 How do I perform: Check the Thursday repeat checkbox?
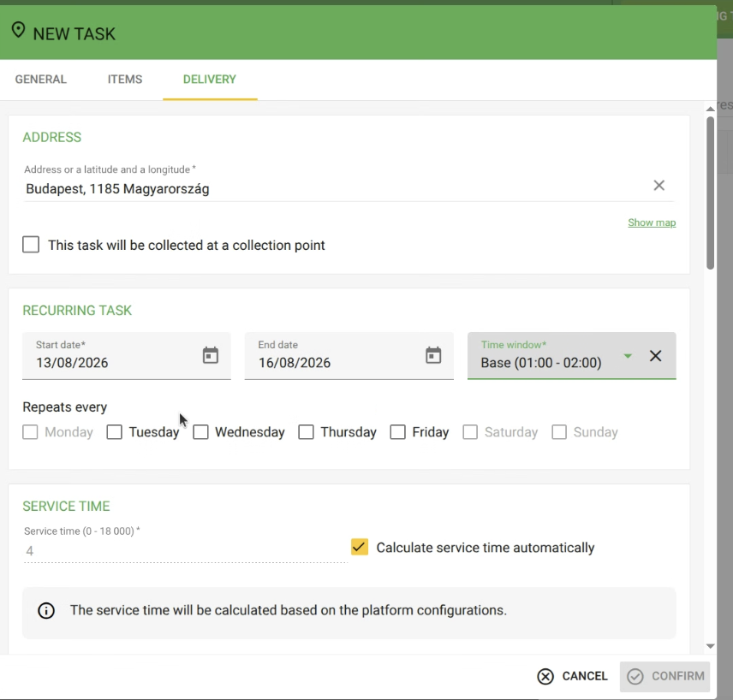coord(307,432)
